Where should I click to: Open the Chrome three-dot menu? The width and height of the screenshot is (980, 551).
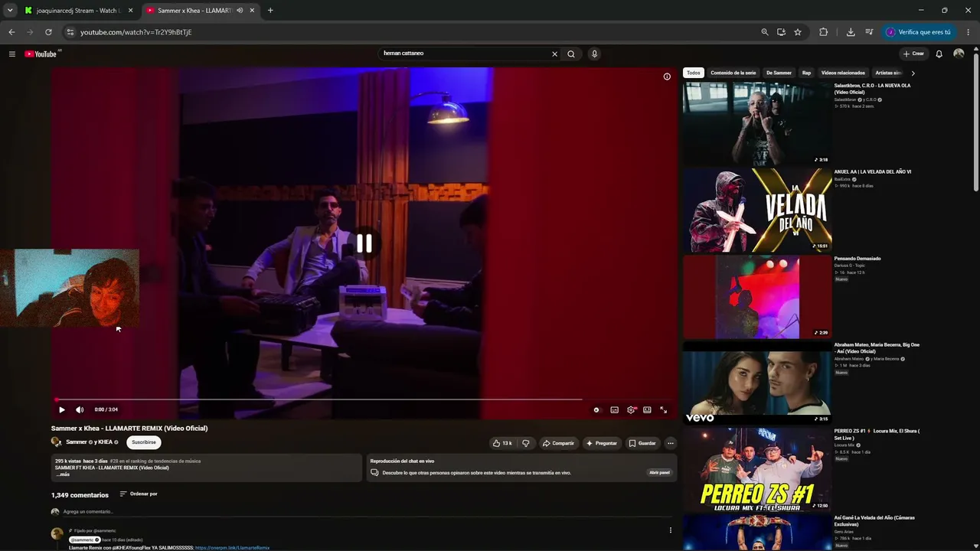[969, 32]
